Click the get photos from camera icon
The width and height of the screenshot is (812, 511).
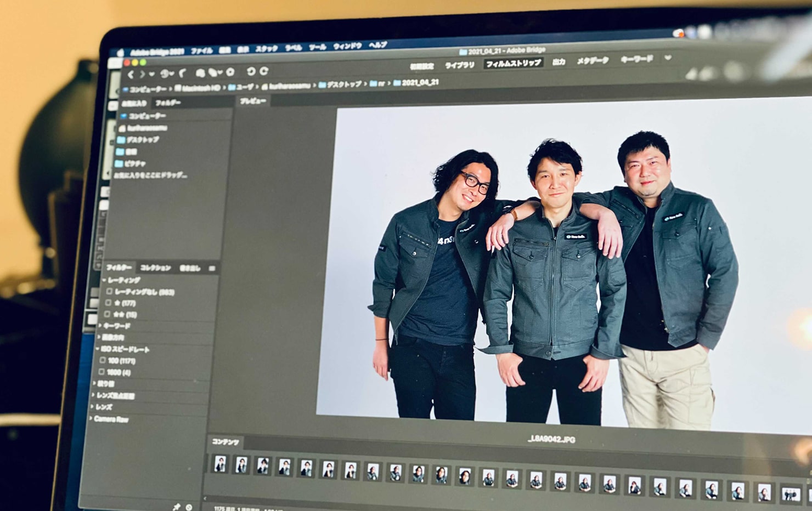coord(201,72)
